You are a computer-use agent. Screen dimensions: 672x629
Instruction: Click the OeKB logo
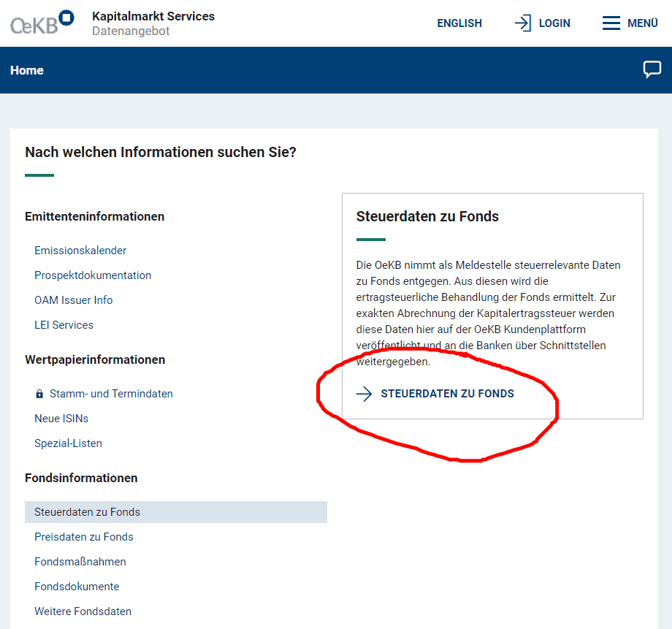(x=42, y=23)
